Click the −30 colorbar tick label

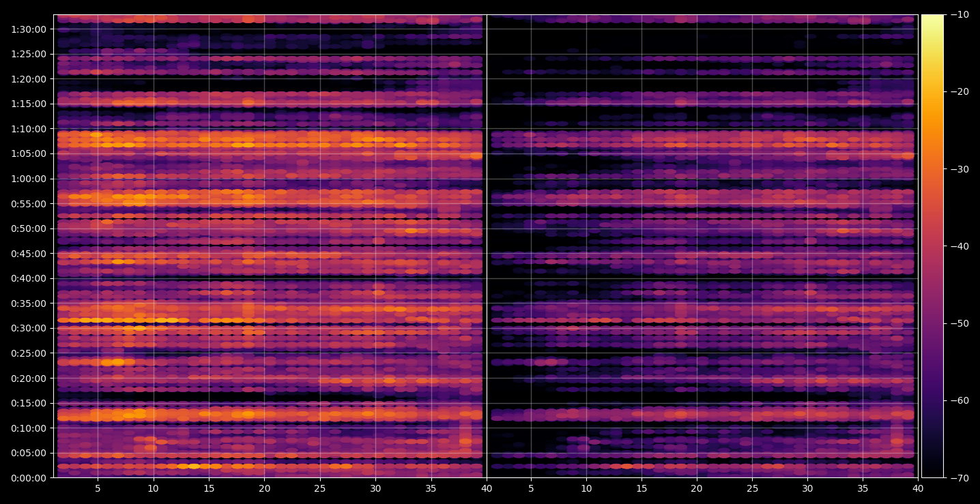tap(959, 169)
